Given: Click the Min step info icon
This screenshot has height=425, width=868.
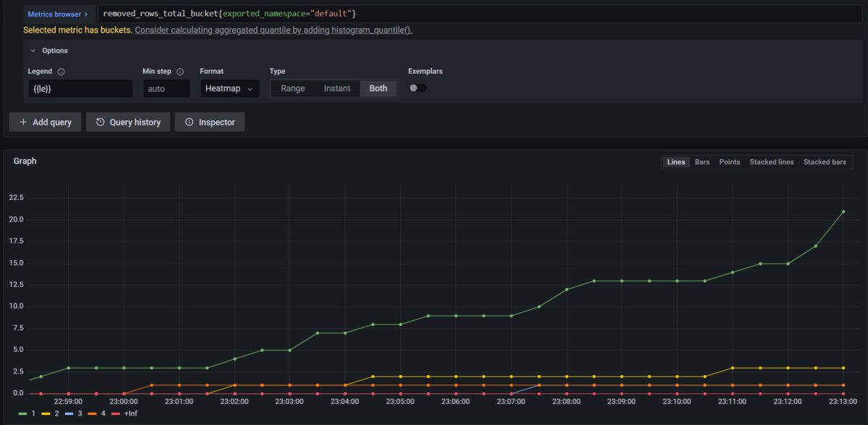Looking at the screenshot, I should coord(180,72).
